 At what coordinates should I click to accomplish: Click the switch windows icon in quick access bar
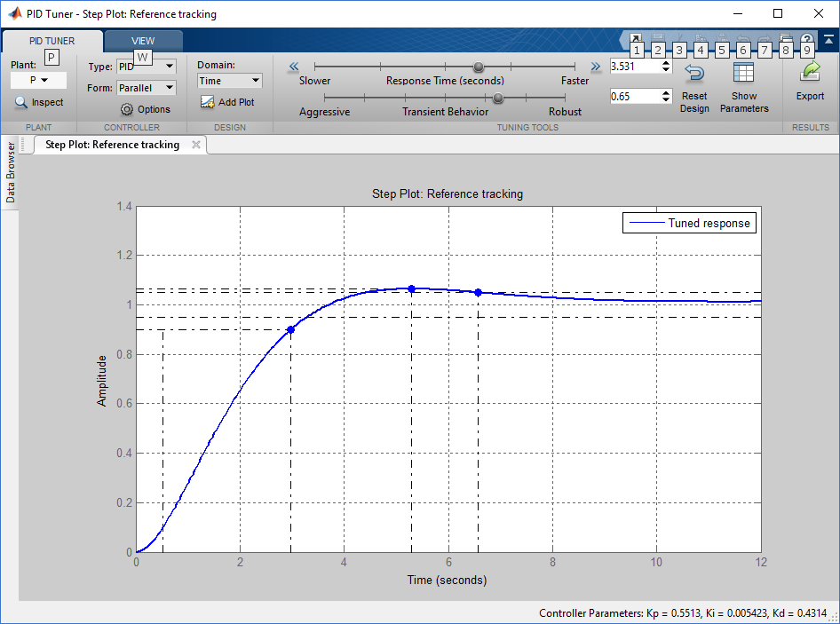pos(786,38)
